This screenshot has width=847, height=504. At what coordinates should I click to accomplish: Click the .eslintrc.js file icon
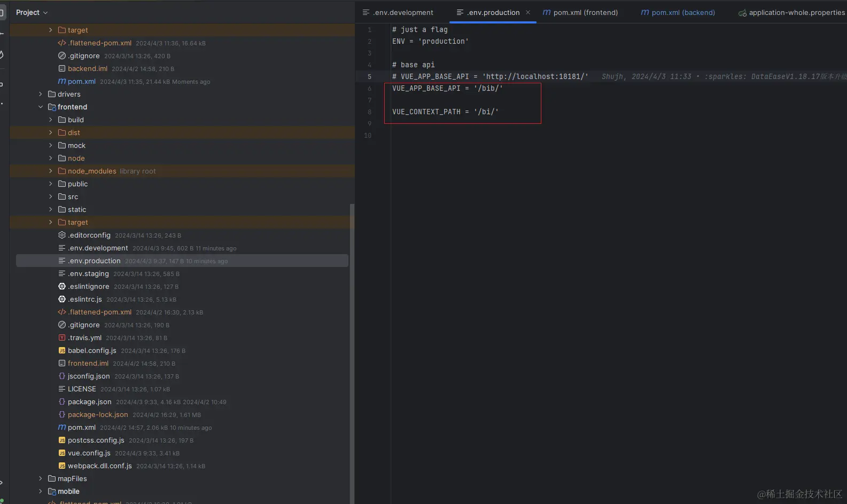[62, 299]
